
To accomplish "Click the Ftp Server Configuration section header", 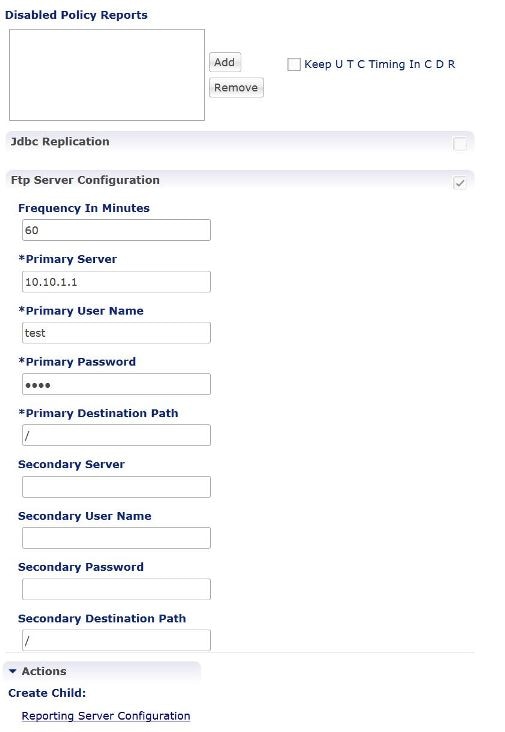I will tap(85, 180).
